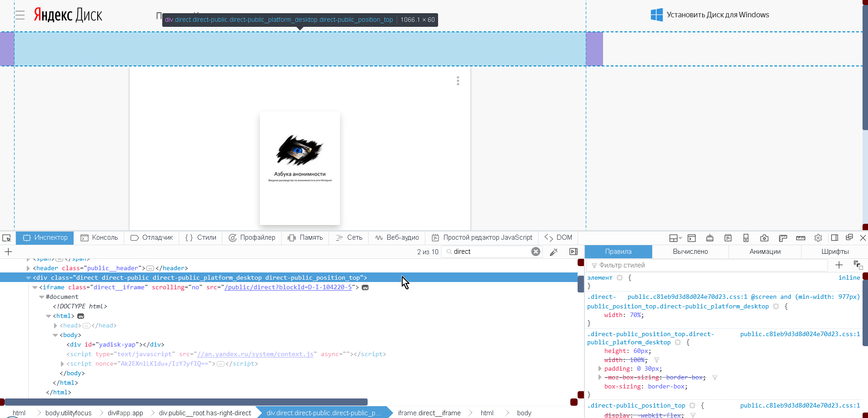Toggle page rulers with the ruler icon
The width and height of the screenshot is (868, 418).
(x=783, y=237)
